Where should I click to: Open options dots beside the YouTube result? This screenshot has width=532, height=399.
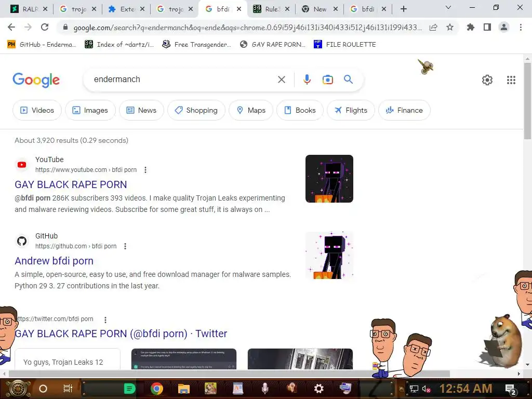tap(145, 170)
